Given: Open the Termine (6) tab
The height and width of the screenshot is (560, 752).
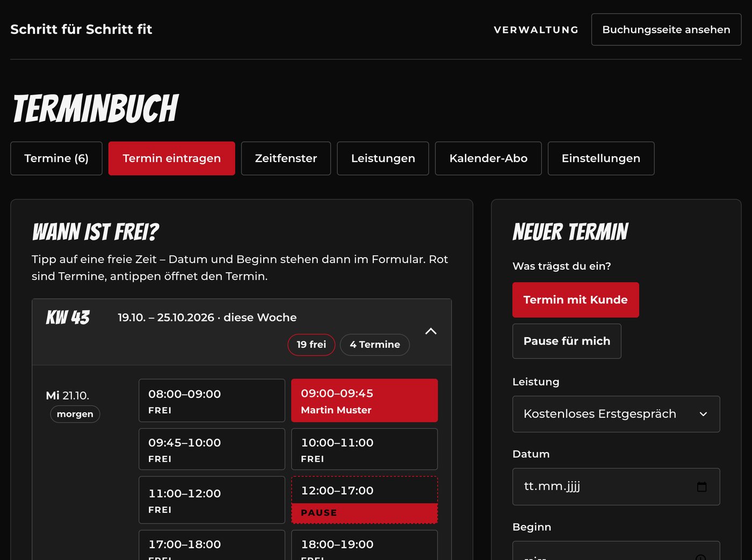Looking at the screenshot, I should tap(56, 158).
